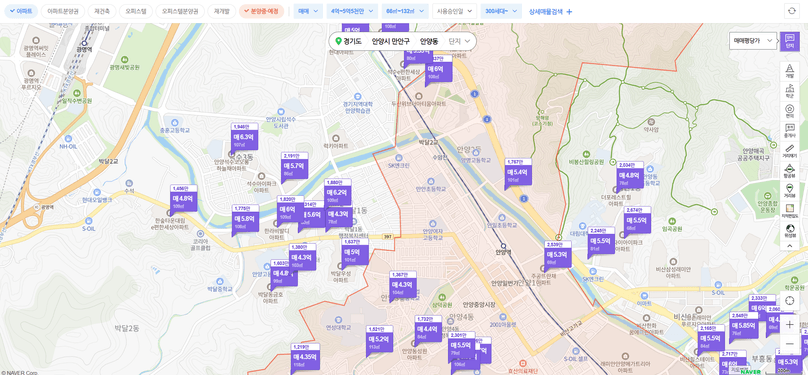Open the 개발 development layer icon
808x375 pixels.
pos(789,71)
